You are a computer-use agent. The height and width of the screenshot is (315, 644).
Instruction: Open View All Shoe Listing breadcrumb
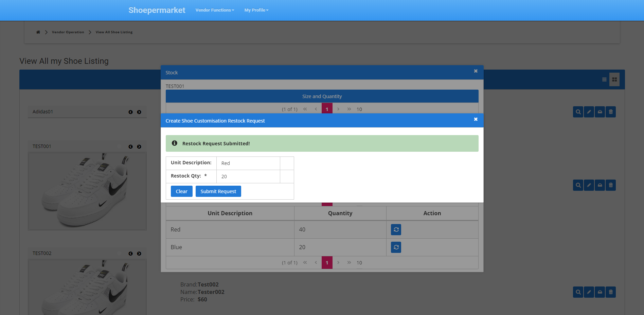114,32
